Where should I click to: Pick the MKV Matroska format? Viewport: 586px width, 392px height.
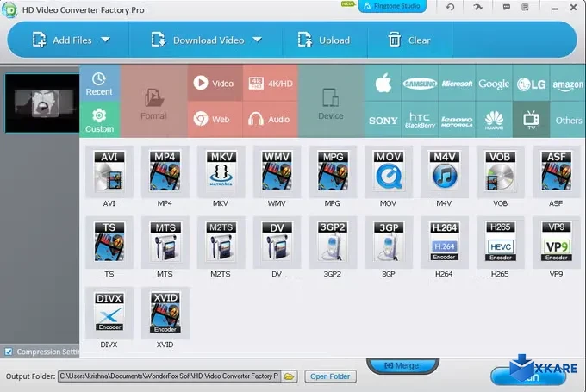tap(221, 171)
